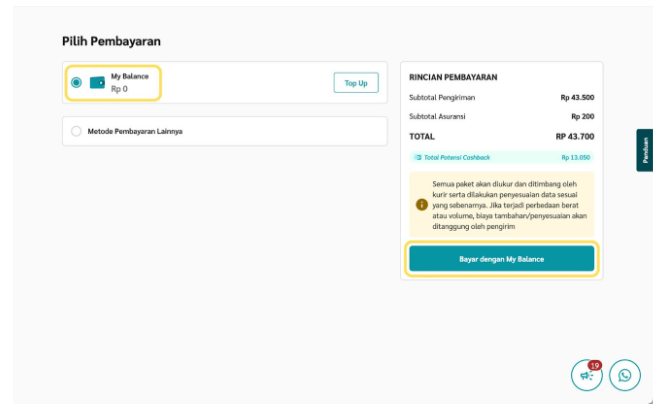This screenshot has height=417, width=661.
Task: Click the red 19 notification badge
Action: [x=595, y=366]
